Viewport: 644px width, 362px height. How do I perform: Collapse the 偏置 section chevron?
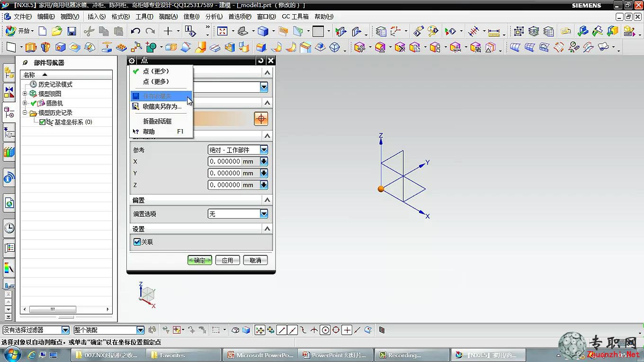[268, 200]
